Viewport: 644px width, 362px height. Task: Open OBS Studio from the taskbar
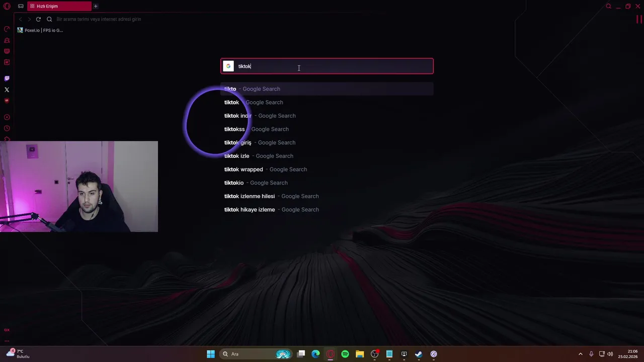374,354
